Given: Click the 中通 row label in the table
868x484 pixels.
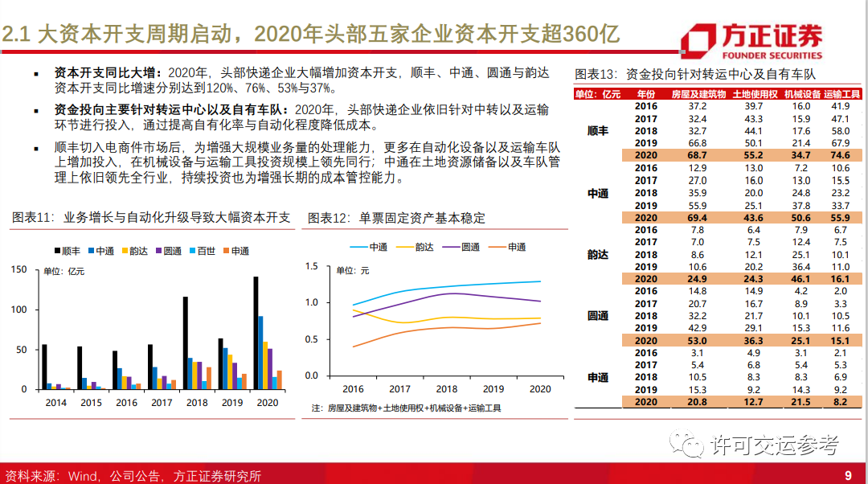Looking at the screenshot, I should pos(598,193).
